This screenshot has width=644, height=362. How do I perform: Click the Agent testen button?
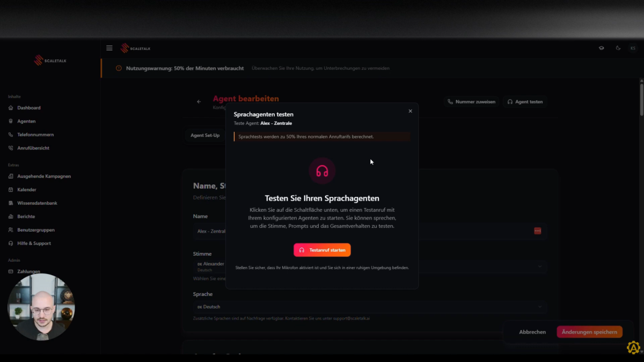525,101
